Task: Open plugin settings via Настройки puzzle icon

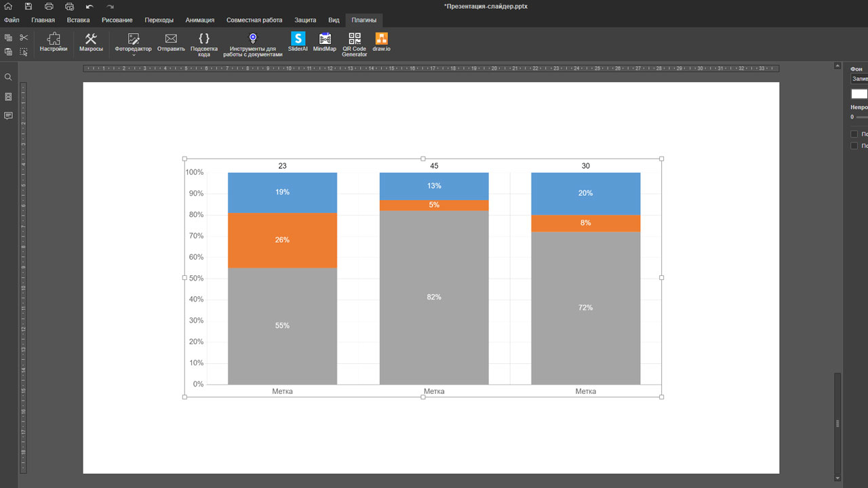Action: tap(54, 43)
